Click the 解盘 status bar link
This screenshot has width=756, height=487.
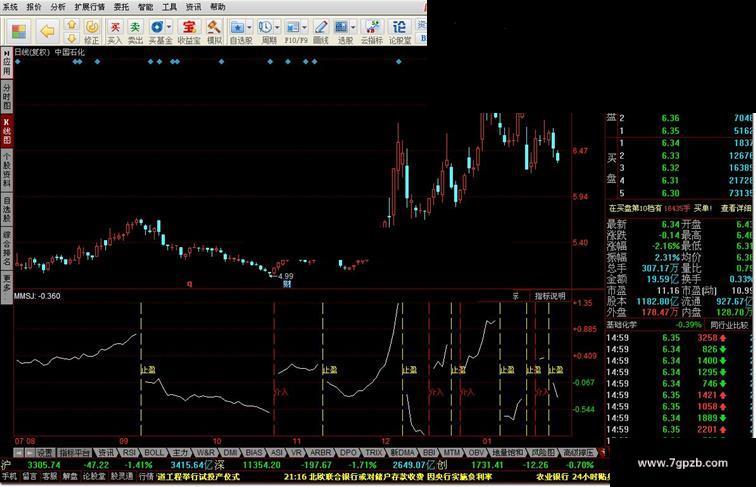(x=70, y=476)
